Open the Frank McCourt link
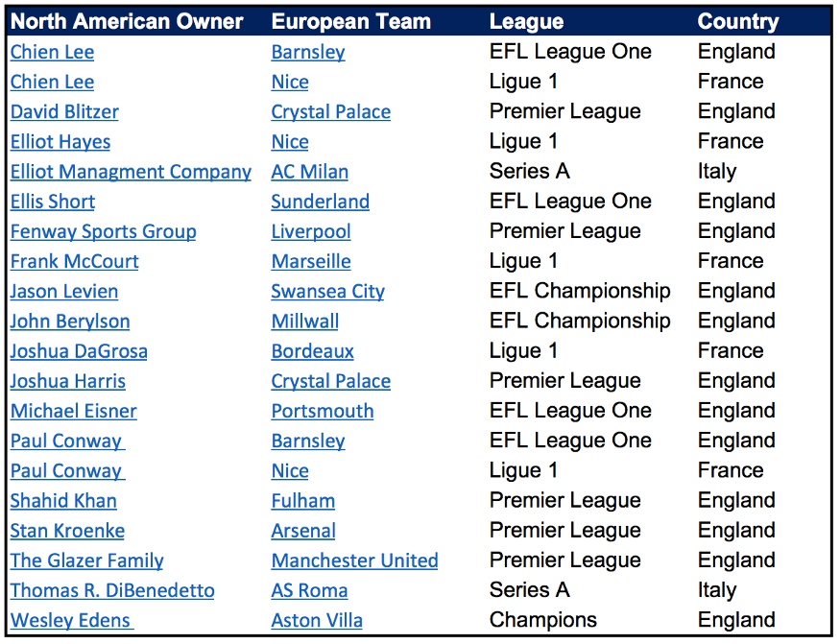840x644 pixels. pos(74,261)
